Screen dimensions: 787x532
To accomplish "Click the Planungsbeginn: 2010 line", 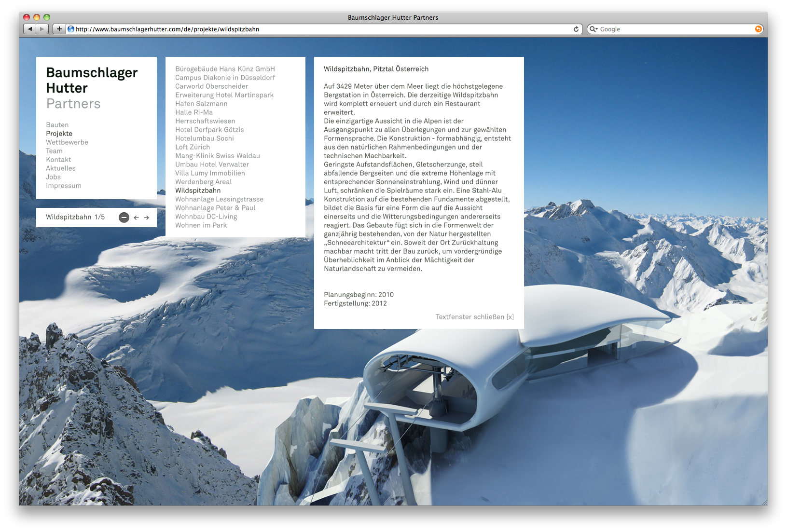I will coord(359,295).
